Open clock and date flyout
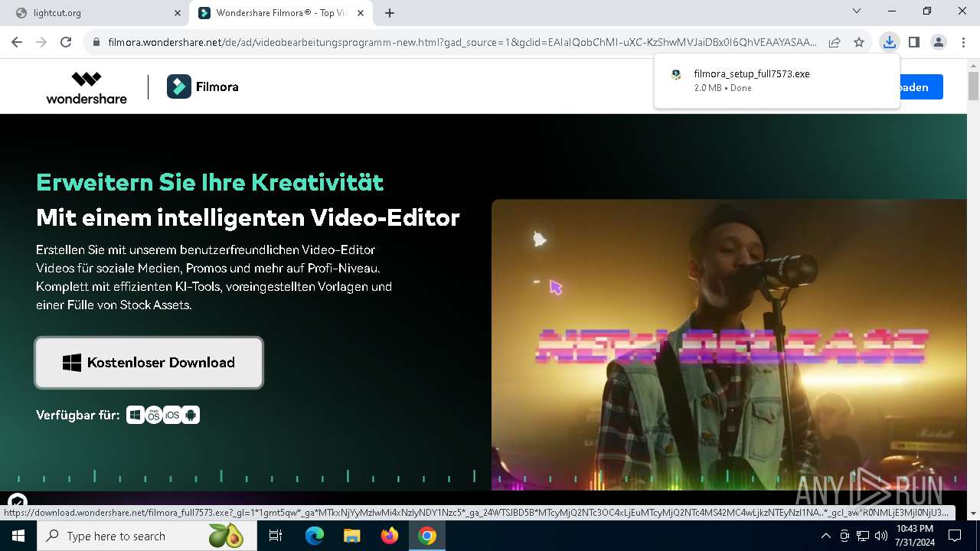Screen dimensions: 980x551 click(x=914, y=536)
